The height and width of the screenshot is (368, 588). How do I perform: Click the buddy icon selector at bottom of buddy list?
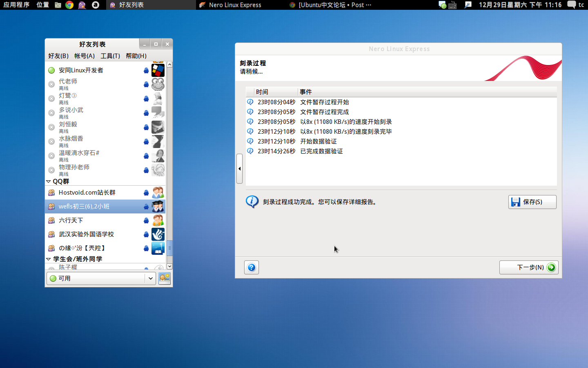pyautogui.click(x=165, y=278)
